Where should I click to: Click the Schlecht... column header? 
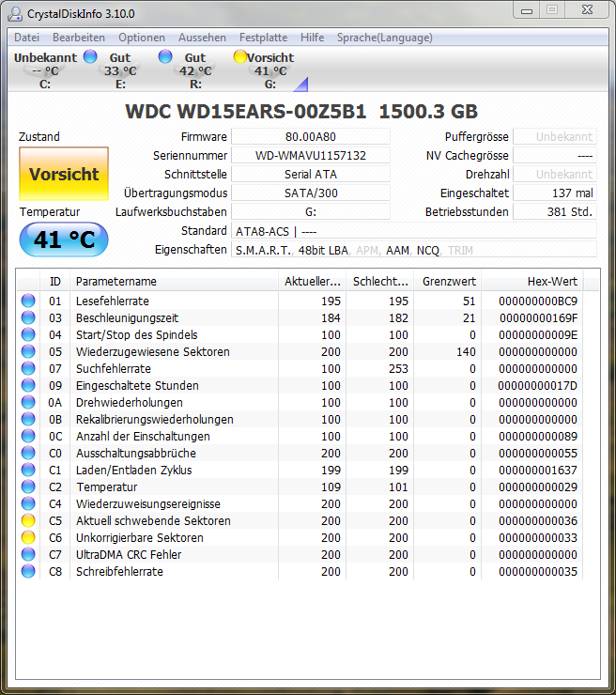point(380,282)
